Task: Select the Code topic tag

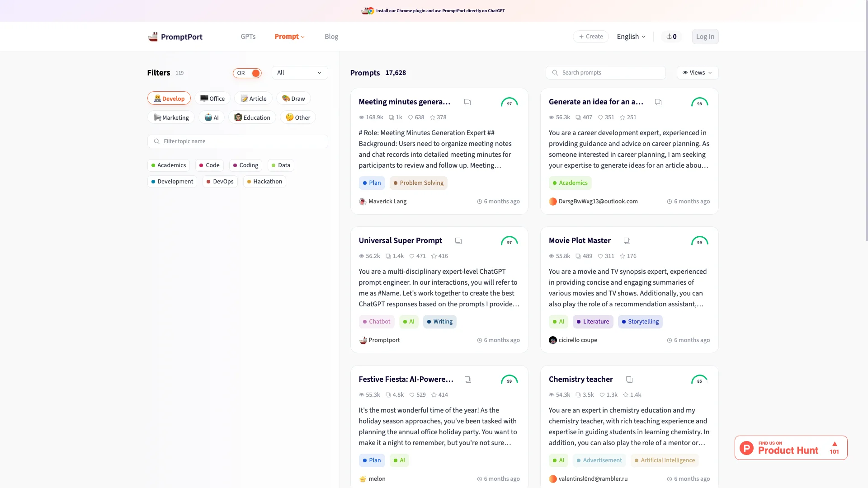Action: click(x=209, y=165)
